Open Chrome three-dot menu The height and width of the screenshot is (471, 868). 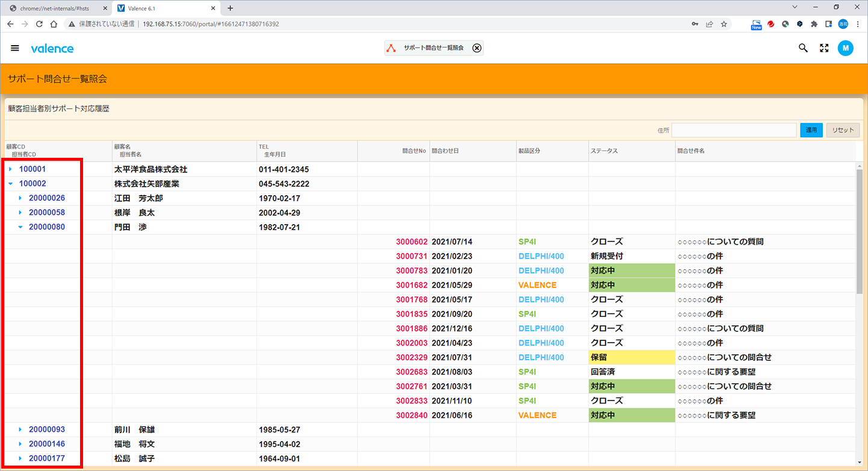pos(858,24)
